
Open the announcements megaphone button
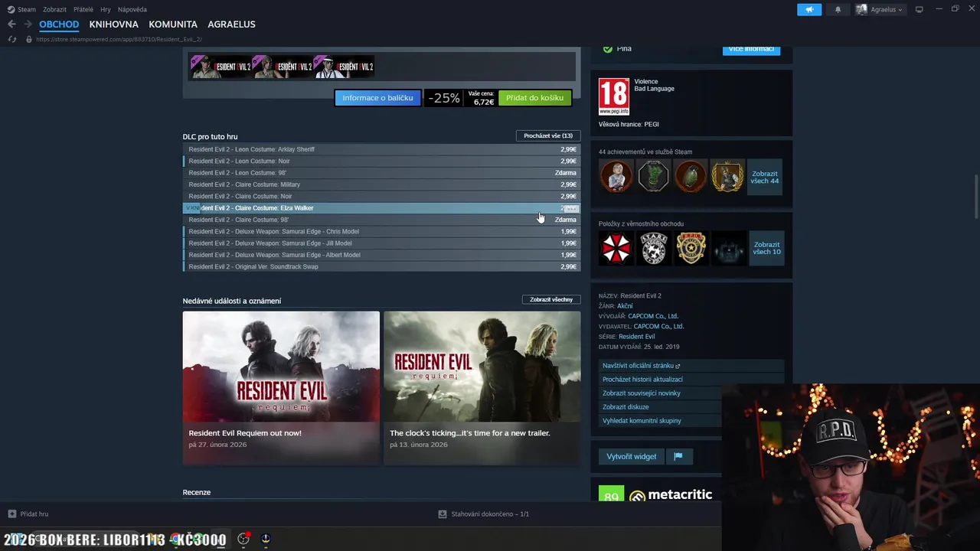tap(809, 9)
